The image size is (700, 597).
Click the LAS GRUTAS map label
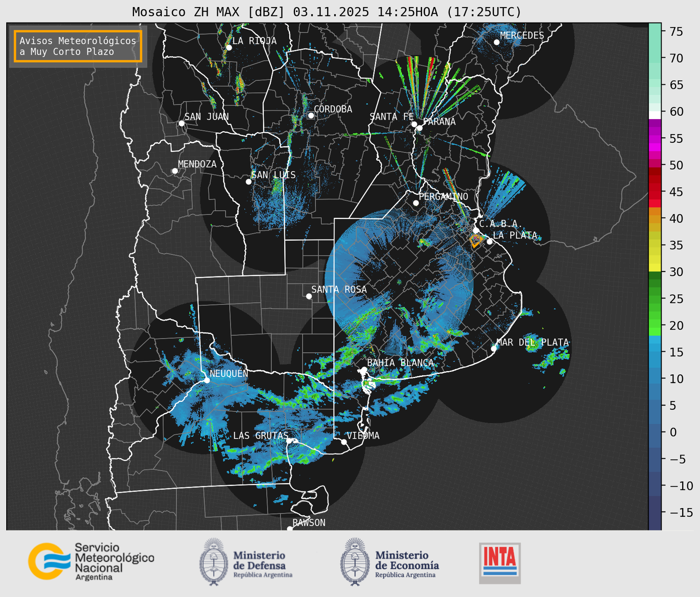click(x=261, y=436)
